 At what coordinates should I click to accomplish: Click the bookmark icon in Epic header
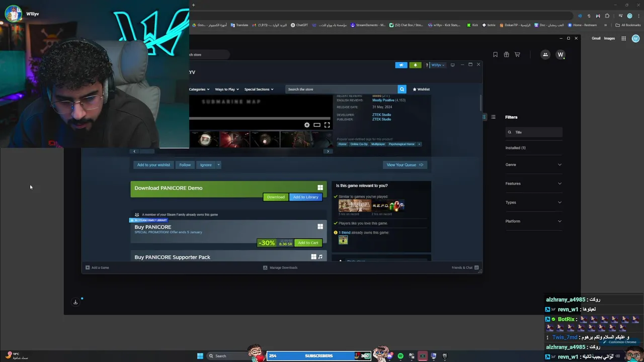click(495, 54)
